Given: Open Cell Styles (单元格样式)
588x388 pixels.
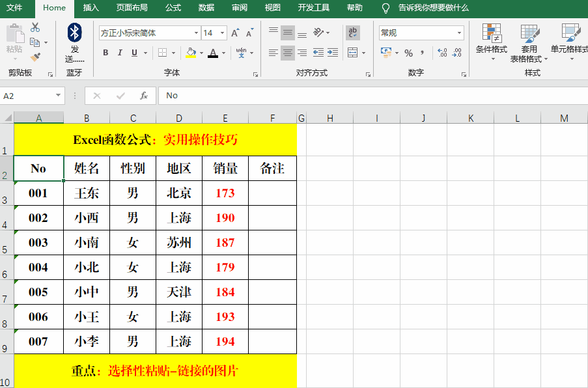Looking at the screenshot, I should click(569, 42).
